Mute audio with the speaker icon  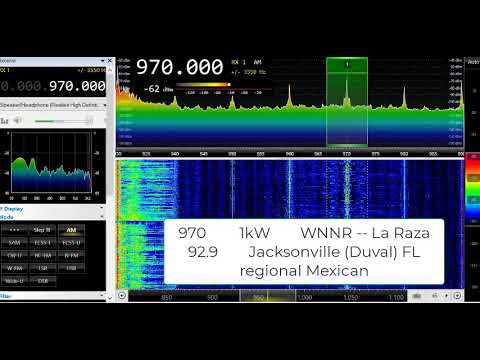click(x=18, y=121)
